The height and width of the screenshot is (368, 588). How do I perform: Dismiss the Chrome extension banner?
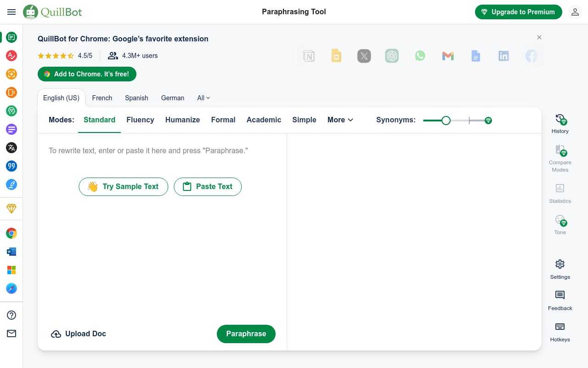tap(539, 37)
